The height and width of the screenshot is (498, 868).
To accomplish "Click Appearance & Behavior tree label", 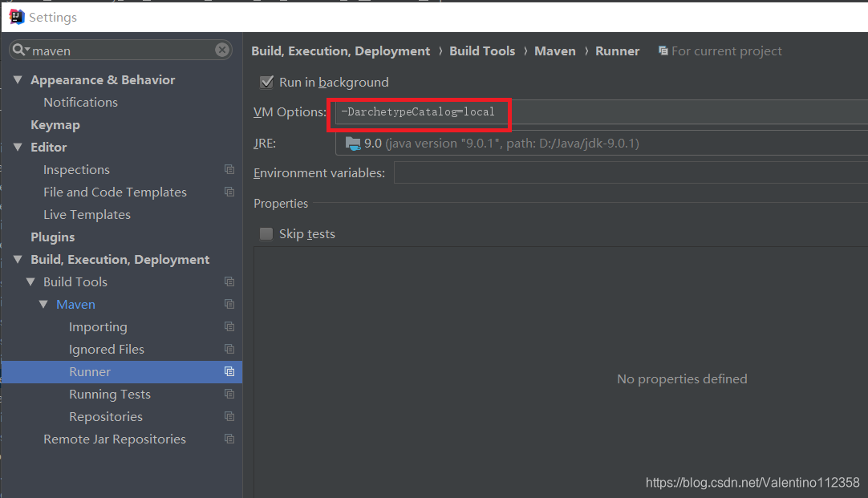I will pos(103,79).
